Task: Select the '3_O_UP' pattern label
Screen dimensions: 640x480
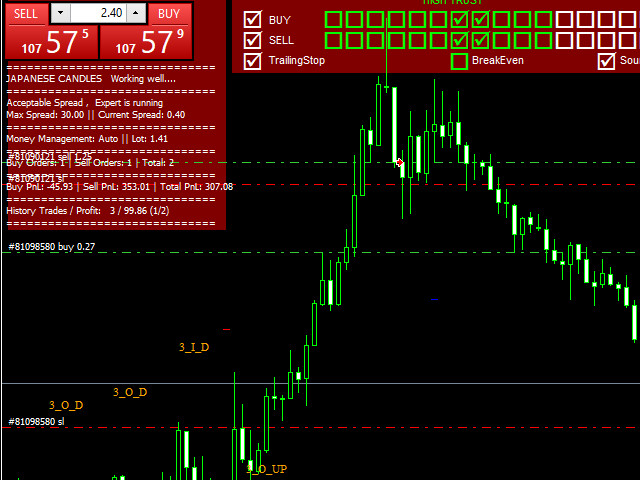Action: coord(267,469)
